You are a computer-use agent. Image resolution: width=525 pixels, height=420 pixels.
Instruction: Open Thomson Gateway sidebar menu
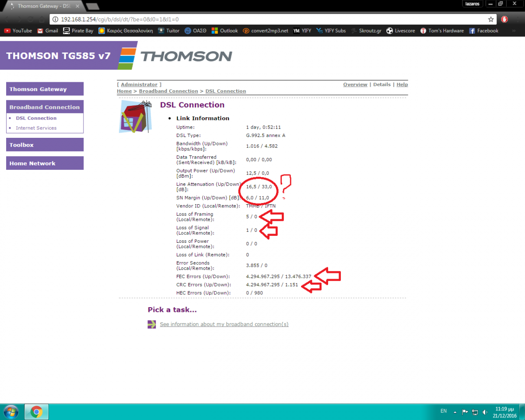[45, 89]
